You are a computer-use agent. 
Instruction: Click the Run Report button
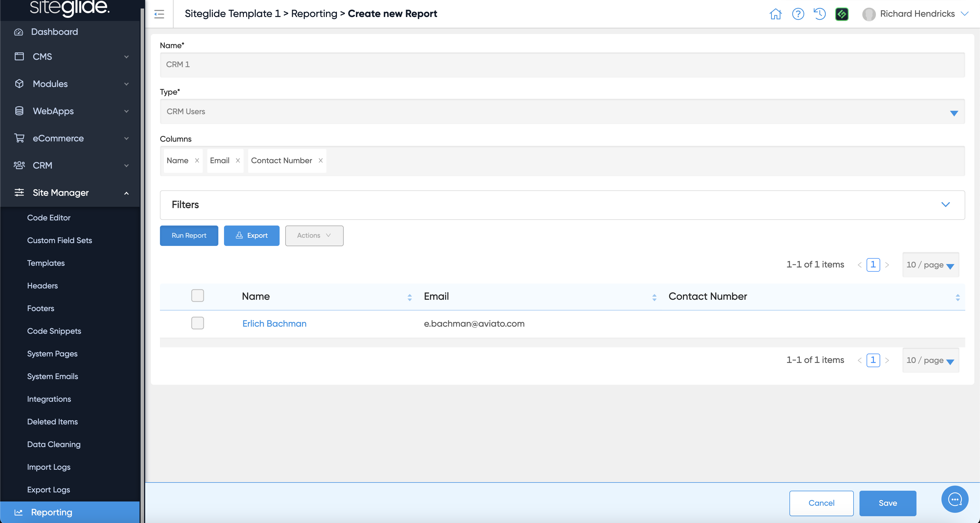pyautogui.click(x=189, y=236)
